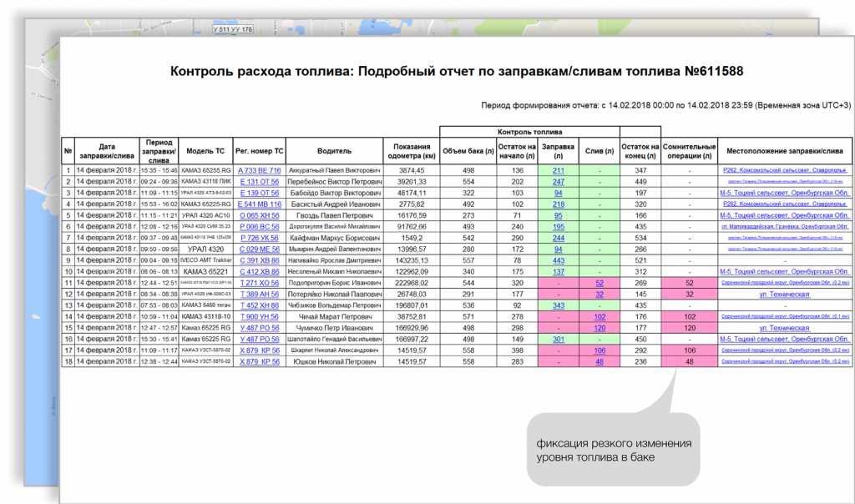Screen dimensions: 855x504
Task: Click the Модель ТС column header
Action: coord(205,151)
